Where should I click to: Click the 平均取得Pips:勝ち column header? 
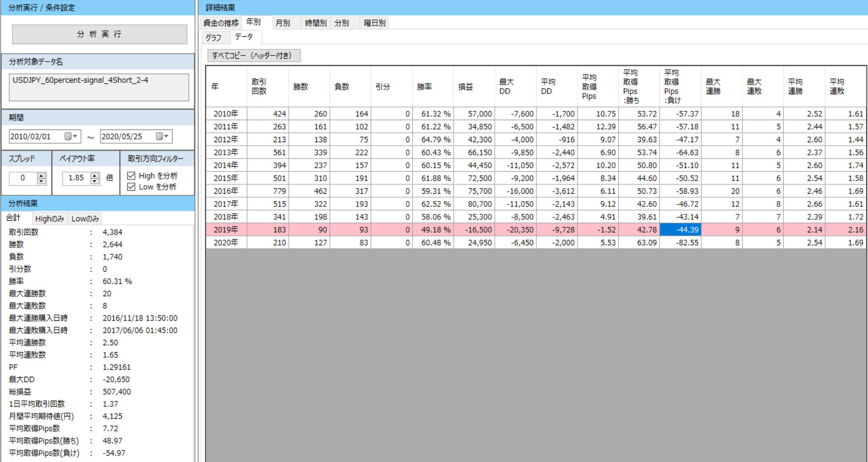point(639,87)
